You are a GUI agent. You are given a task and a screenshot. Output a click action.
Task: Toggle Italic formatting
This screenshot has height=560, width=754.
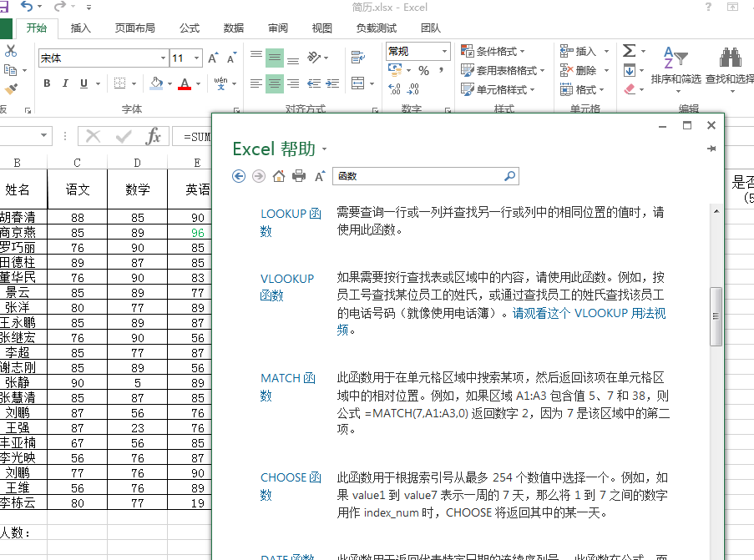coord(65,83)
